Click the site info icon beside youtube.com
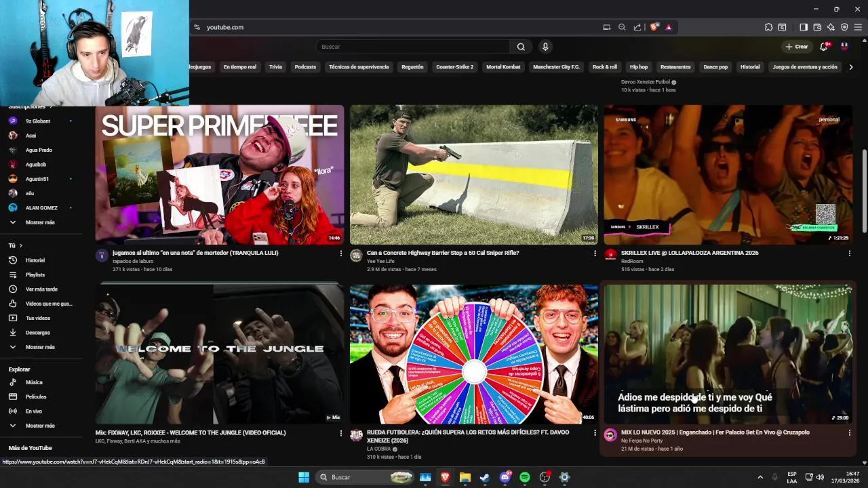 (x=197, y=27)
